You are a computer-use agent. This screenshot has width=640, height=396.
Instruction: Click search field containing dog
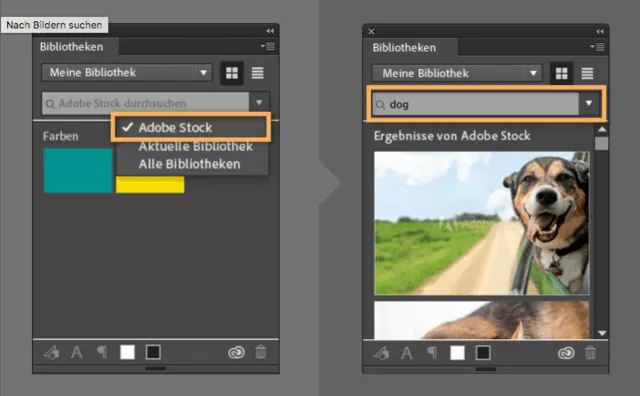coord(476,105)
